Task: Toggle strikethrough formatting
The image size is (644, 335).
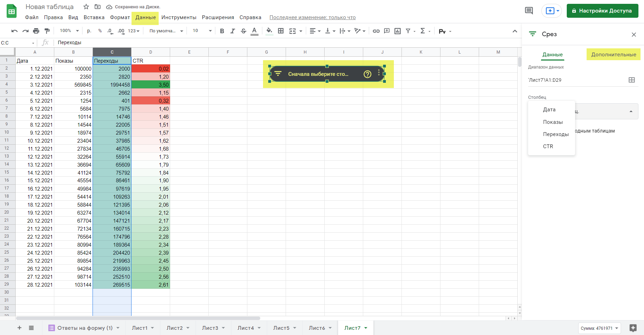Action: (244, 31)
